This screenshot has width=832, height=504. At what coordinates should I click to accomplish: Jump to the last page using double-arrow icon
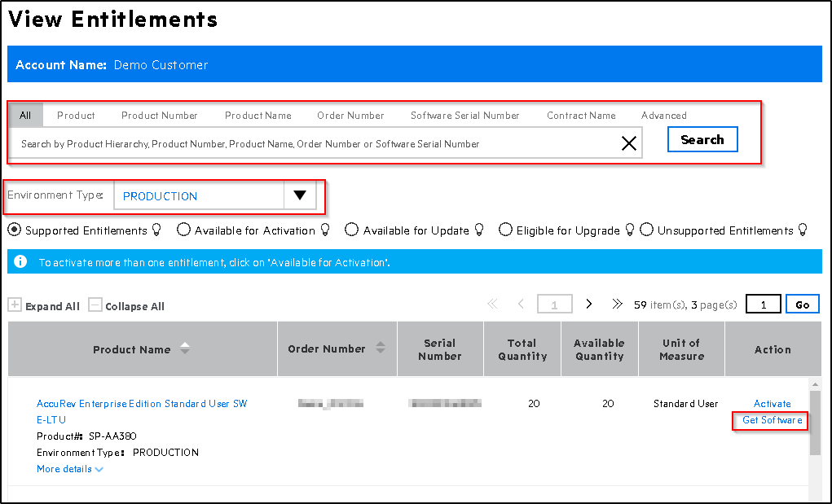(x=617, y=303)
